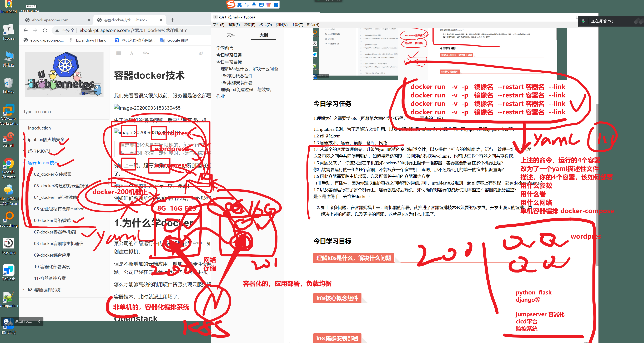Viewport: 644px width, 343px height.
Task: Open the Excalidraw bookmark
Action: pyautogui.click(x=90, y=40)
